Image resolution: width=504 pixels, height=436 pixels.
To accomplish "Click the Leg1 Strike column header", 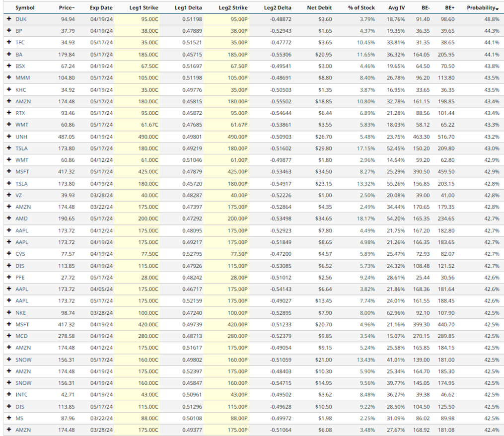I will pos(144,8).
